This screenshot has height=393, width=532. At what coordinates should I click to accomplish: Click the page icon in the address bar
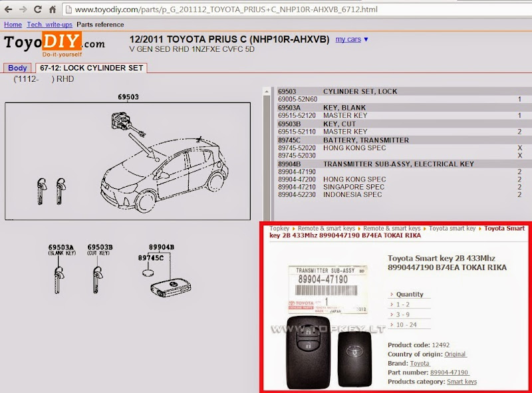[69, 9]
